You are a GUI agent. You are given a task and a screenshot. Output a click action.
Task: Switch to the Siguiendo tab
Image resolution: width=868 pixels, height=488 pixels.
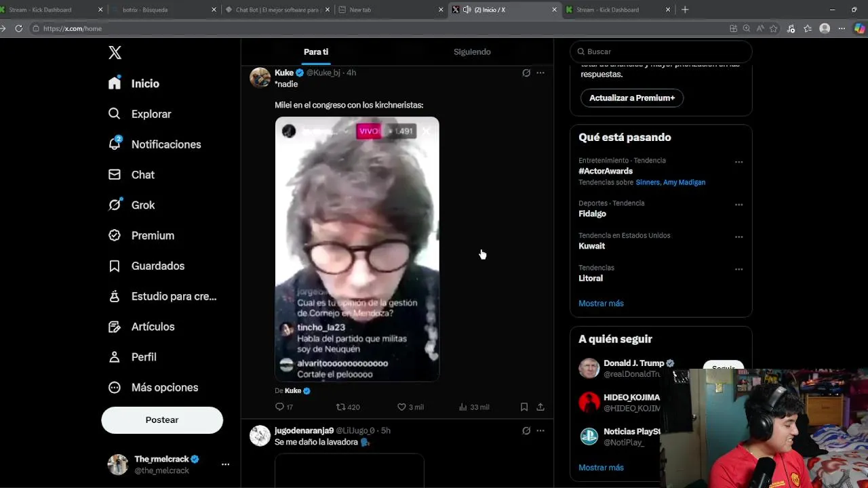click(x=472, y=52)
